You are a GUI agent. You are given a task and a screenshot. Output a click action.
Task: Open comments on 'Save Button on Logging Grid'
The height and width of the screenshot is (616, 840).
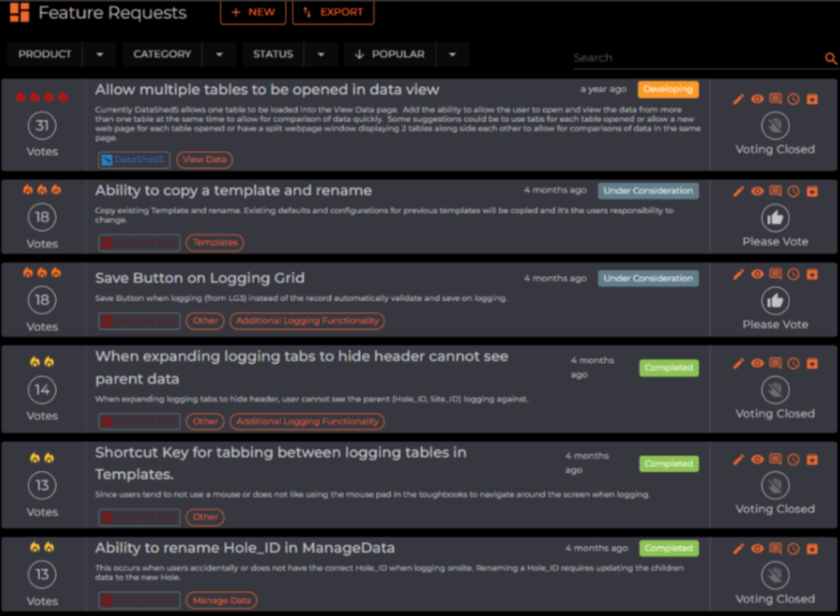pos(775,275)
